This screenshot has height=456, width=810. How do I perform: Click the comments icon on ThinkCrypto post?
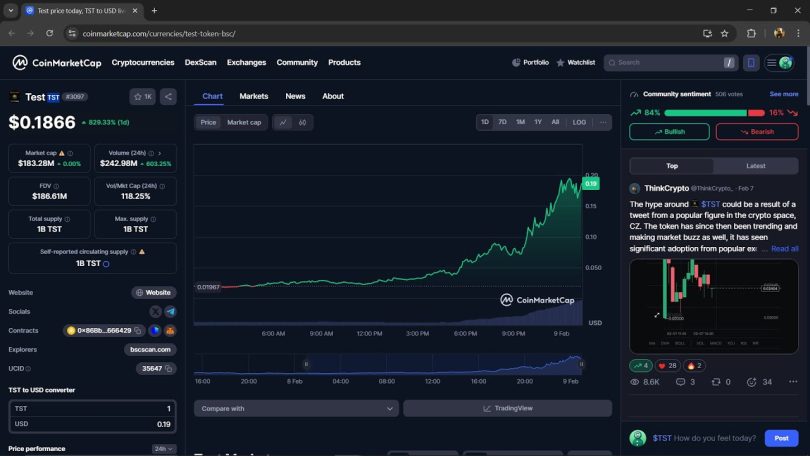coord(680,382)
